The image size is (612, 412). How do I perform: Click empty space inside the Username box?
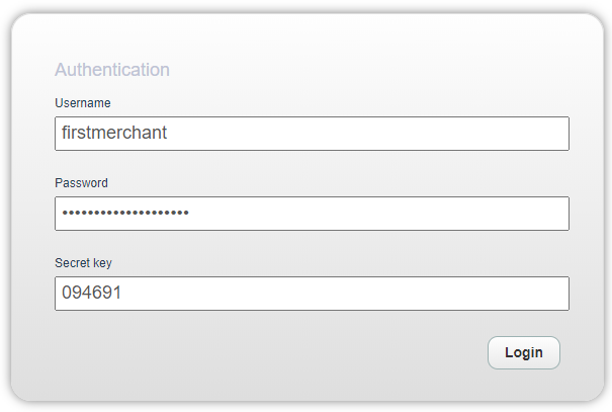coord(400,133)
